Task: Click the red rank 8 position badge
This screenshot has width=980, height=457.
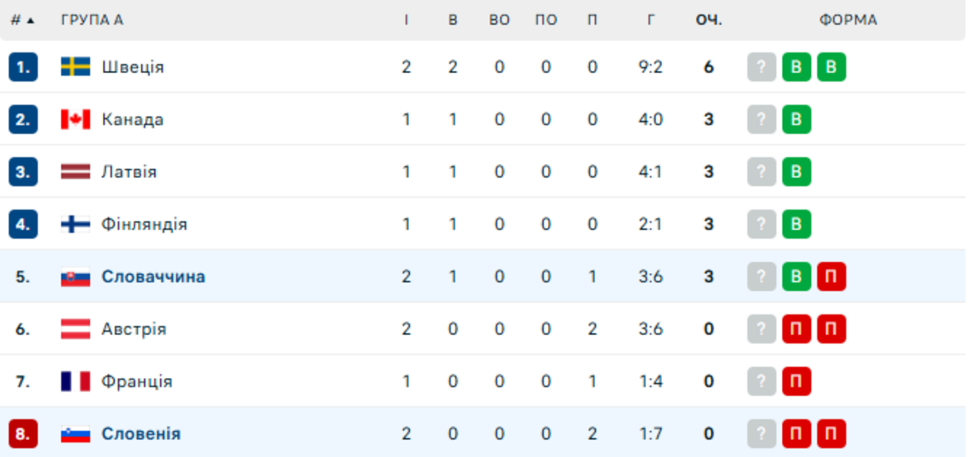Action: (23, 433)
